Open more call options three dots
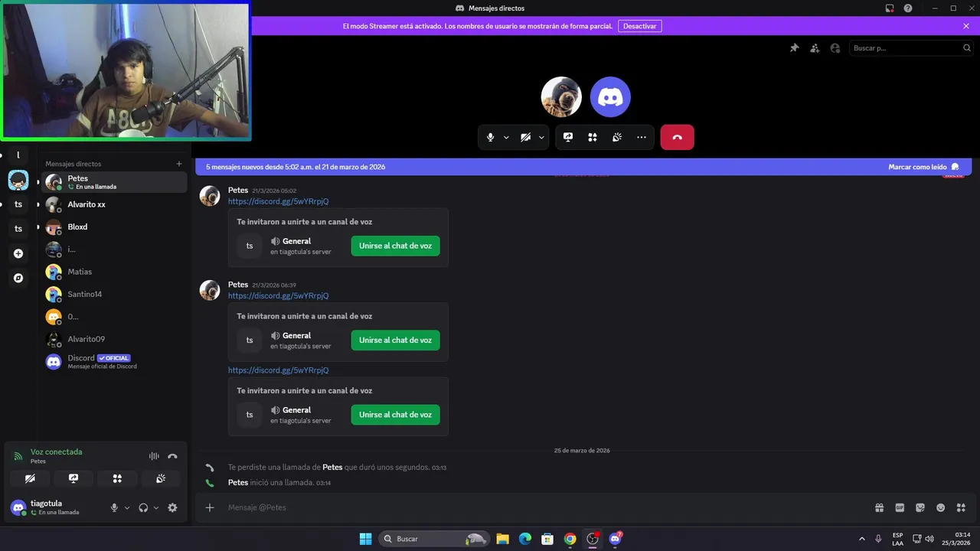The width and height of the screenshot is (980, 551). point(642,137)
